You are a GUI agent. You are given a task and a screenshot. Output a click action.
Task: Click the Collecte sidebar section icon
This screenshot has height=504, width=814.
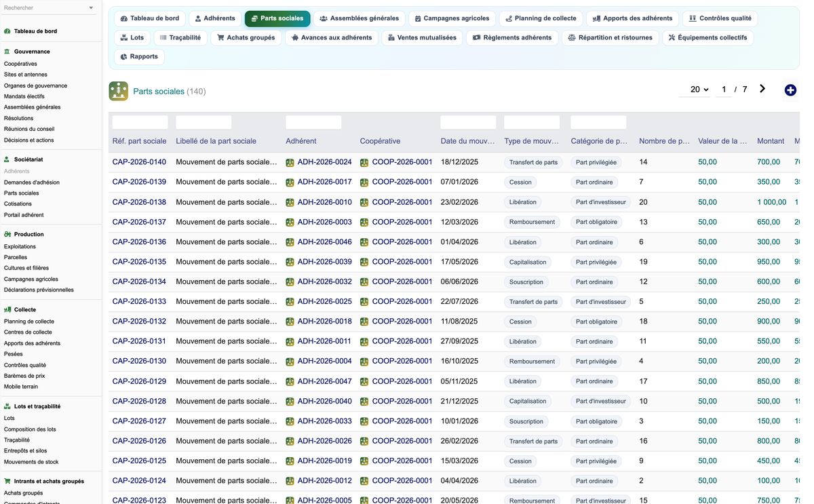pyautogui.click(x=7, y=310)
